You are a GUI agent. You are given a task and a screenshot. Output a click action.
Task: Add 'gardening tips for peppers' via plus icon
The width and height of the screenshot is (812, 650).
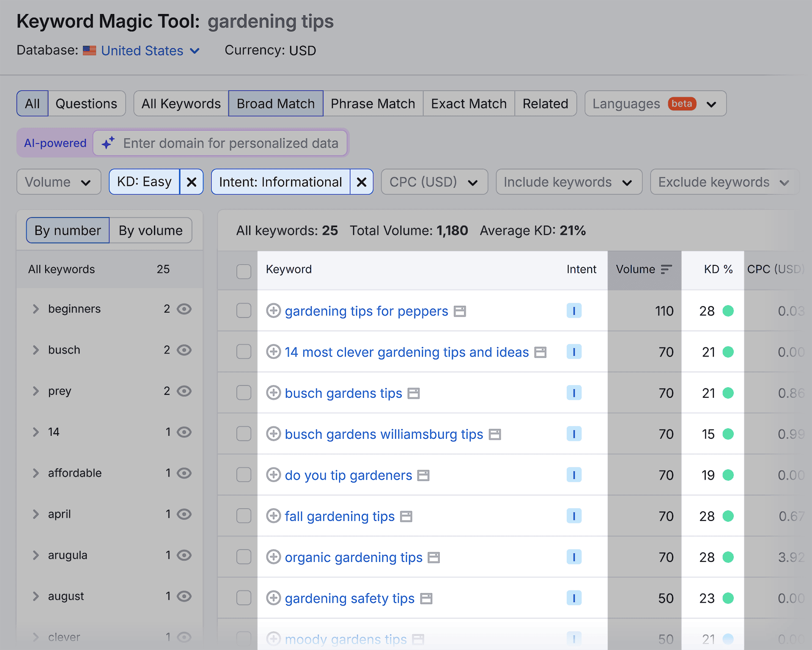[273, 311]
